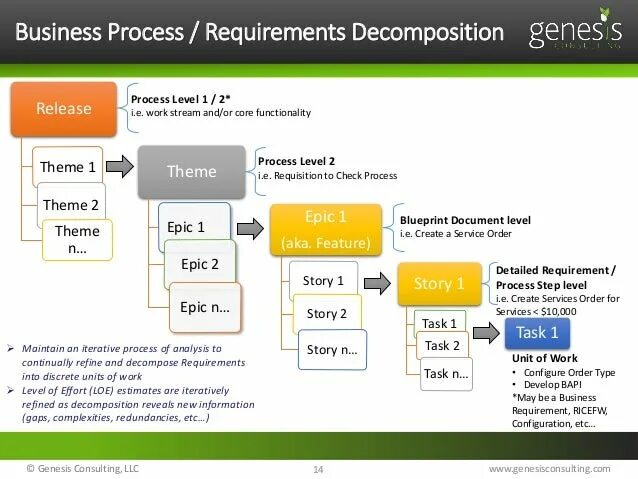Image resolution: width=638 pixels, height=479 pixels.
Task: Select the white Story 1 list box
Action: click(323, 280)
